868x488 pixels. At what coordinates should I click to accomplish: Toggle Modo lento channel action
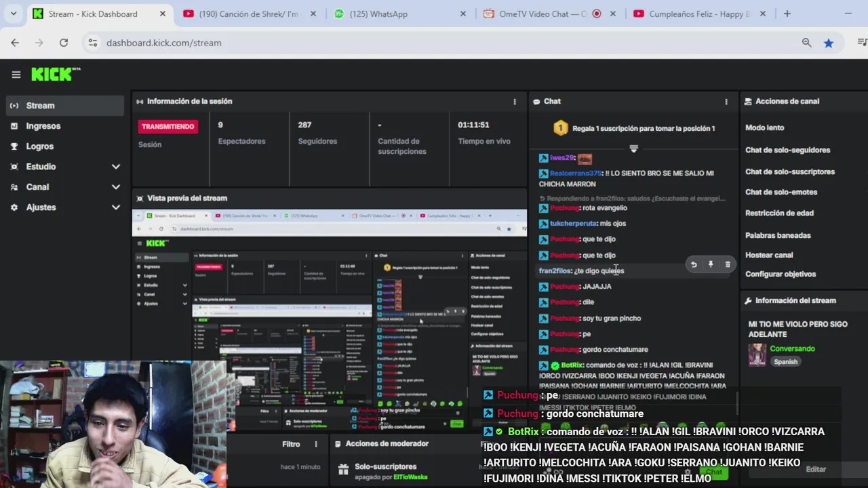(x=764, y=127)
